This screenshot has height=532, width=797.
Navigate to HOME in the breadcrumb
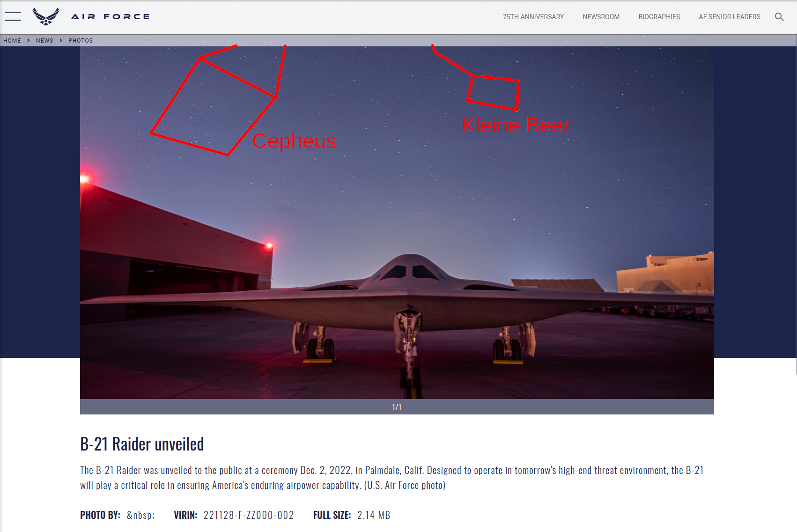pyautogui.click(x=12, y=41)
